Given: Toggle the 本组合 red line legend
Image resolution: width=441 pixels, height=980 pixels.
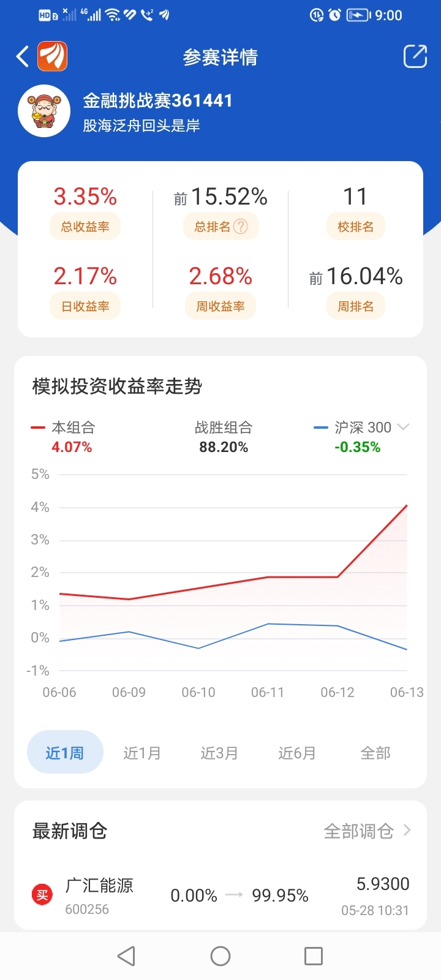Looking at the screenshot, I should tap(64, 428).
